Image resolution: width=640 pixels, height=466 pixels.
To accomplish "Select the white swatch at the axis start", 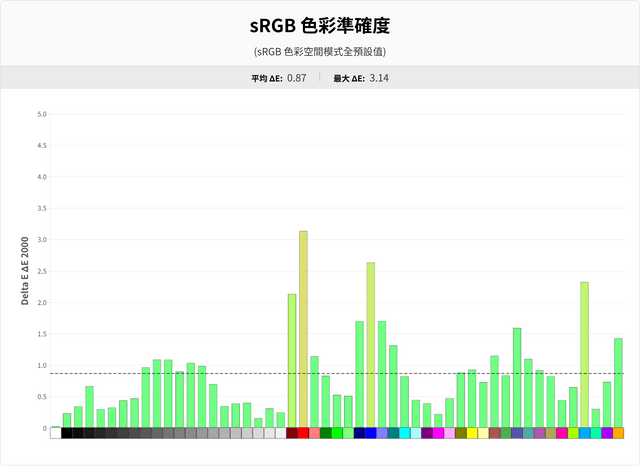I will point(56,433).
